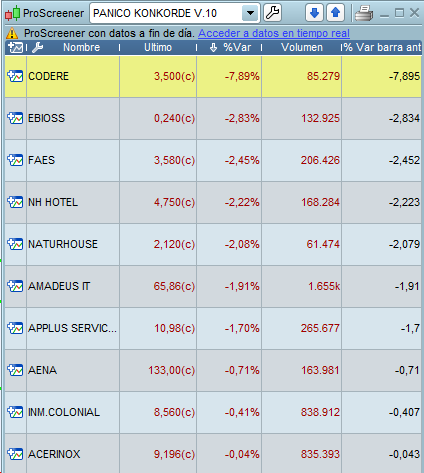Click the 1.655k volume for AMADEUS IT
The height and width of the screenshot is (473, 424).
(324, 286)
